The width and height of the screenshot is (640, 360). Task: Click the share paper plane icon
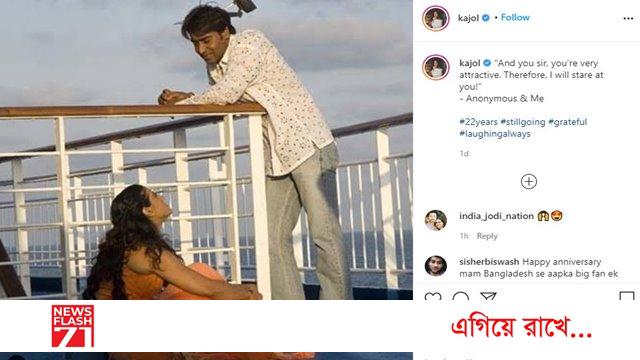(488, 296)
